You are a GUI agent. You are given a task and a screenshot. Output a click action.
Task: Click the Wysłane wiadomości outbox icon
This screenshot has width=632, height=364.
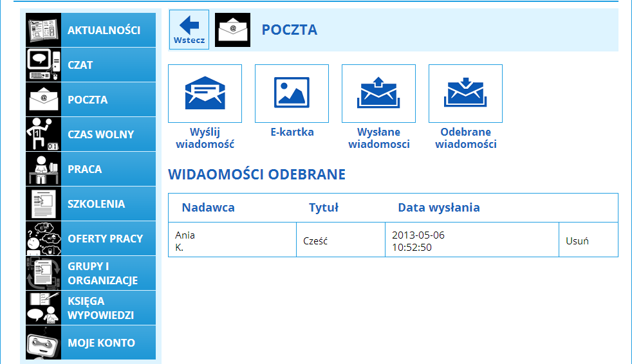[379, 93]
